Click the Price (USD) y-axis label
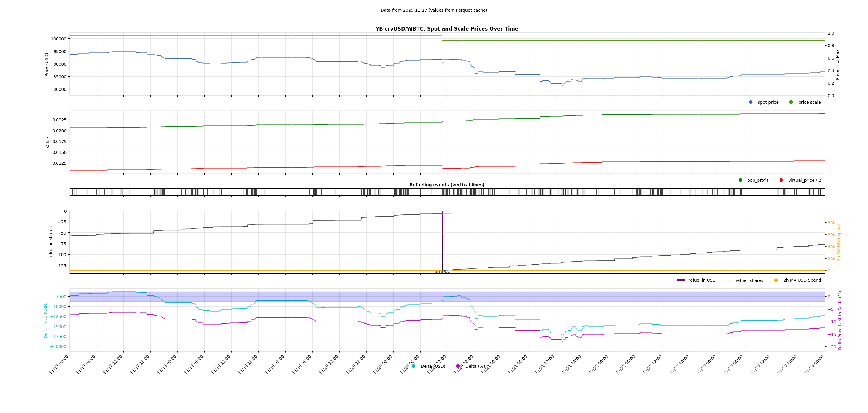 pos(47,64)
